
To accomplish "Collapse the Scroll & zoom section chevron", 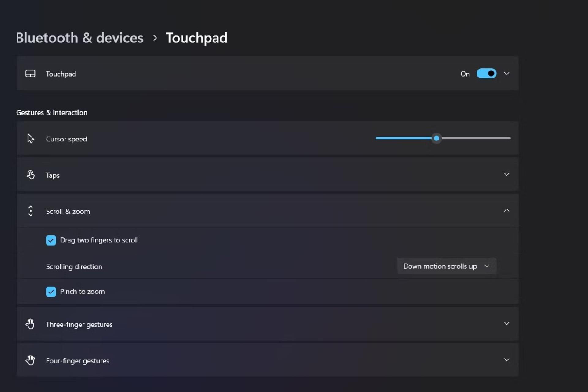I will click(x=507, y=210).
